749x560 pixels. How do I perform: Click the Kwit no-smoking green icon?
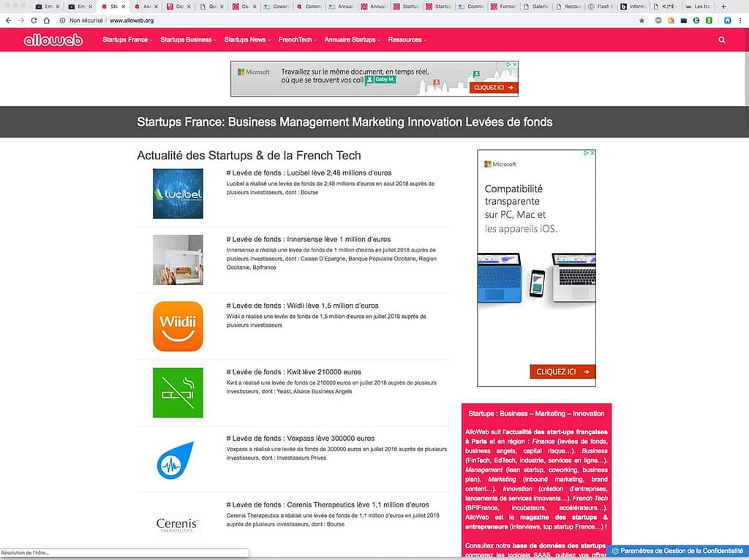178,393
